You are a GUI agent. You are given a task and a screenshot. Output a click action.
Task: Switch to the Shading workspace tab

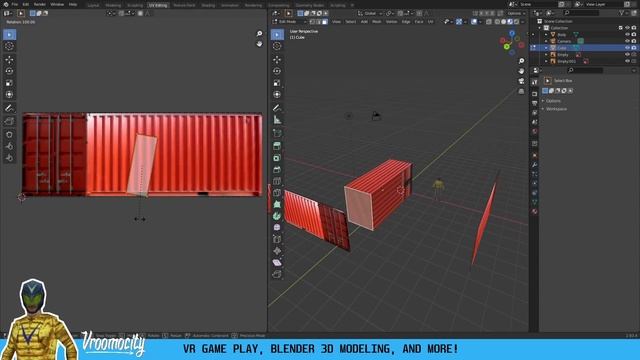point(208,5)
